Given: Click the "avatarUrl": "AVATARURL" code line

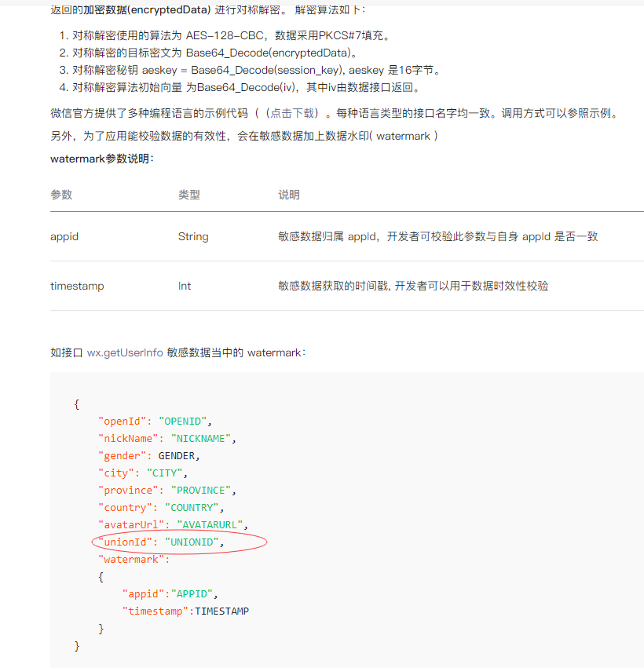Looking at the screenshot, I should coord(173,525).
